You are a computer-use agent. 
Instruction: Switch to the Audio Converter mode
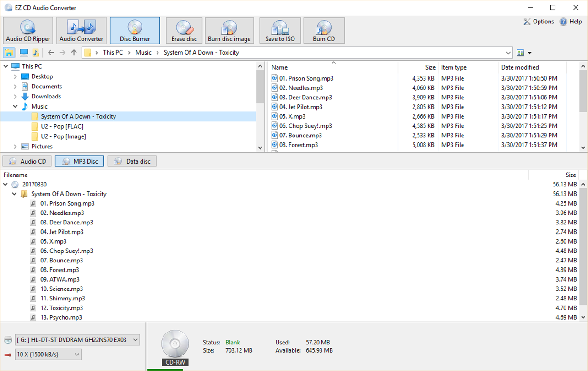tap(82, 31)
